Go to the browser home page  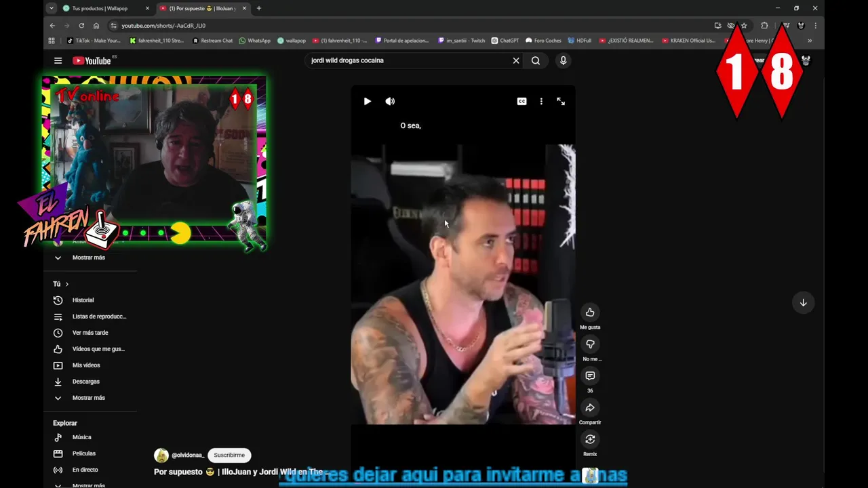[x=96, y=26]
